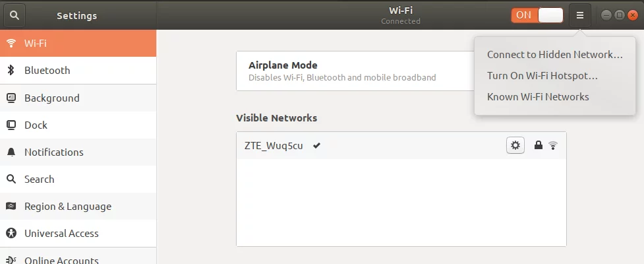Choose Connect to Hidden Network…
Viewport: 644px width, 264px height.
pos(554,55)
